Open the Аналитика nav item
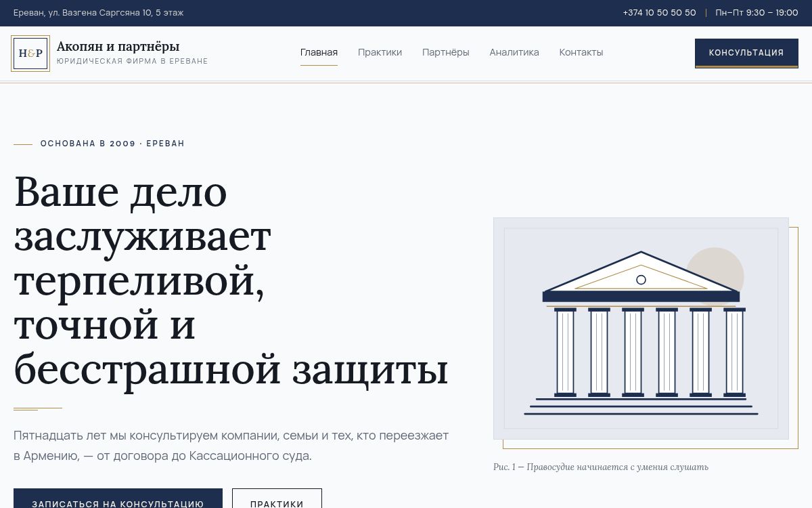The image size is (812, 508). [514, 52]
